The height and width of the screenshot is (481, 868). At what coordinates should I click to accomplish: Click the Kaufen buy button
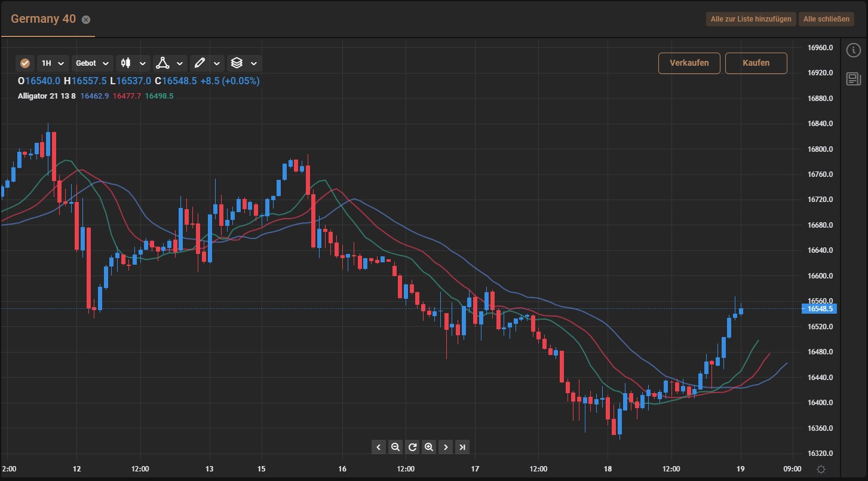click(756, 63)
